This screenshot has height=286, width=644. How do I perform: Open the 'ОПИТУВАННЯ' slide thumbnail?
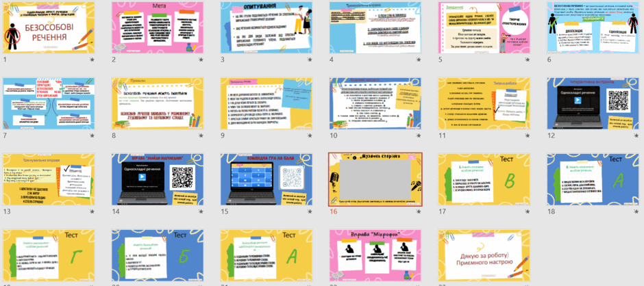click(x=267, y=27)
